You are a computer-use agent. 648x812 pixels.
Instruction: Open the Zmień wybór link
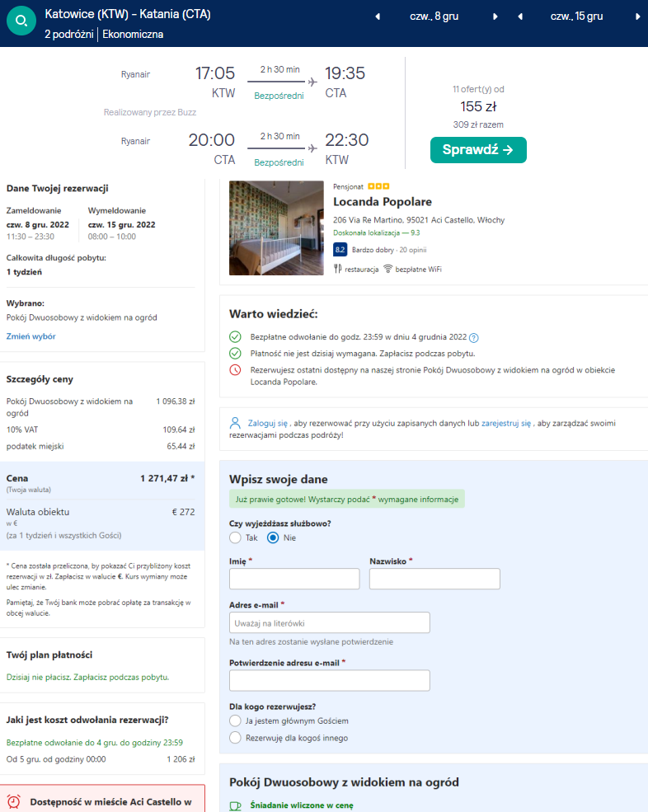31,336
